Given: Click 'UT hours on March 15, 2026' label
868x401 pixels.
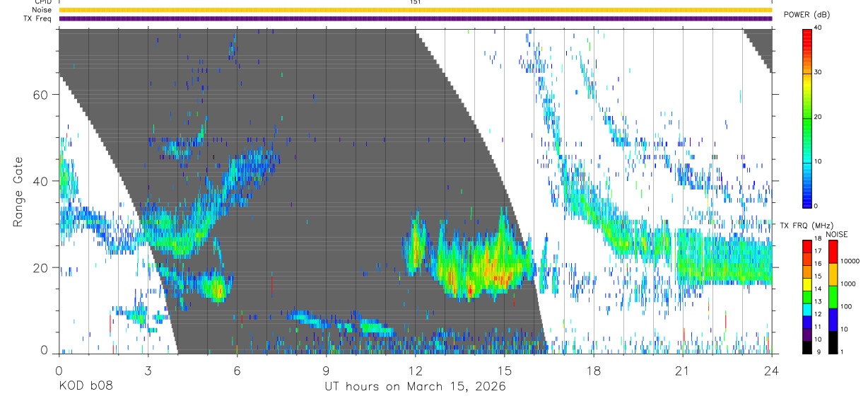Looking at the screenshot, I should point(415,387).
